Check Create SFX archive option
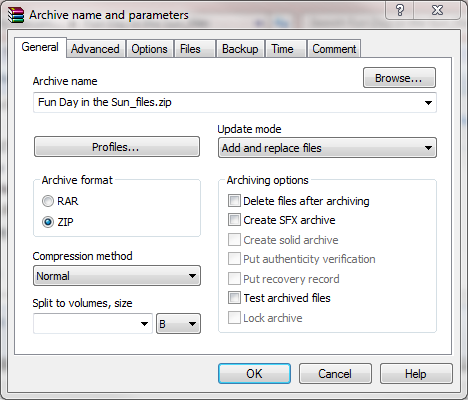This screenshot has width=468, height=400. tap(234, 220)
